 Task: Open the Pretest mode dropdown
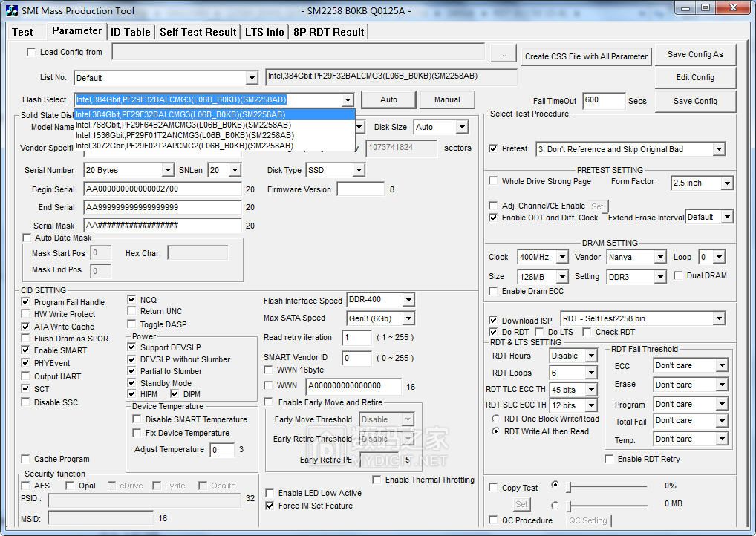719,149
